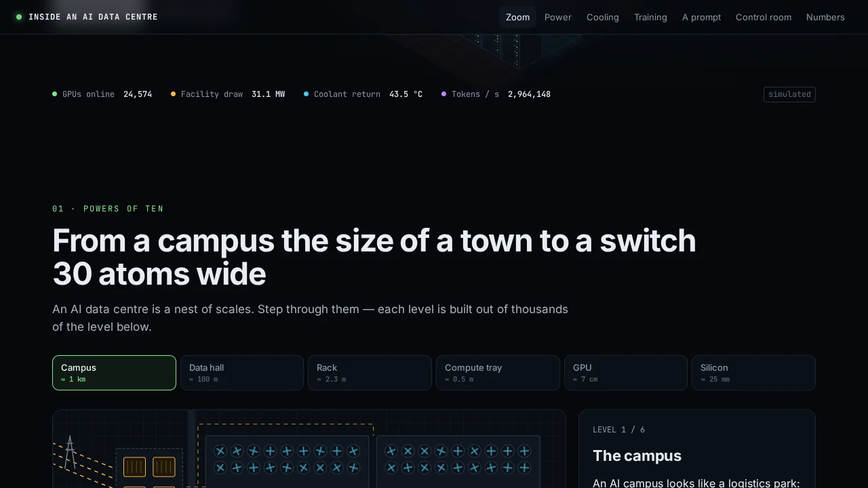Go to the Zoom section in the navigation
Viewport: 868px width, 488px height.
coord(518,17)
